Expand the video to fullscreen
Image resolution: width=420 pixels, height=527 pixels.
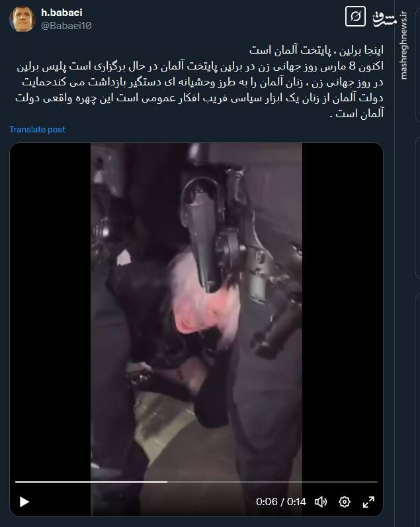(368, 502)
